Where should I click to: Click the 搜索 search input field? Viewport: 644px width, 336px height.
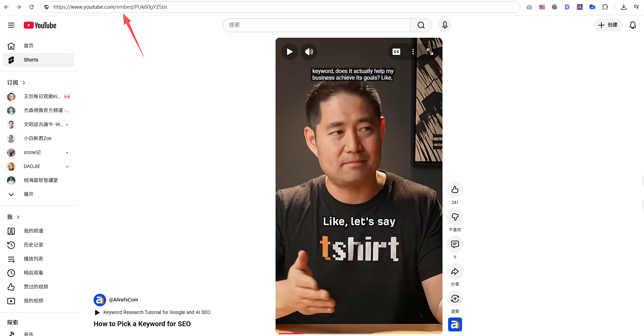point(316,25)
